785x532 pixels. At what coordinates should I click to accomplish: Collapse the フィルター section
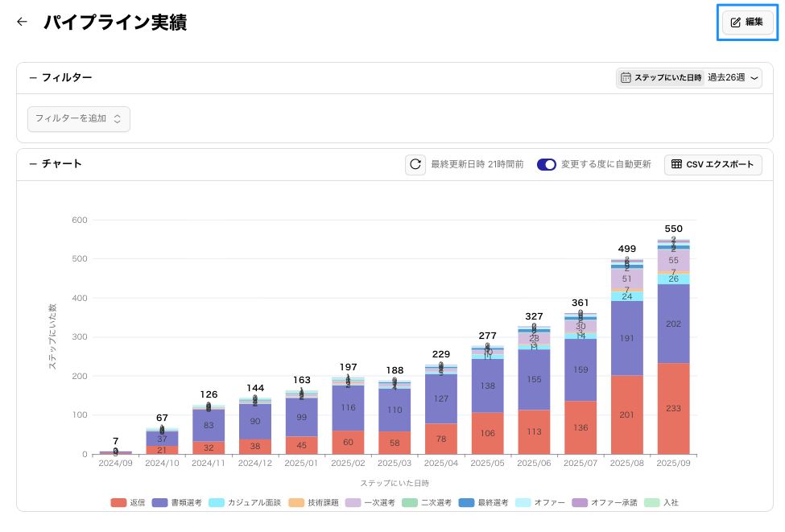coord(33,78)
